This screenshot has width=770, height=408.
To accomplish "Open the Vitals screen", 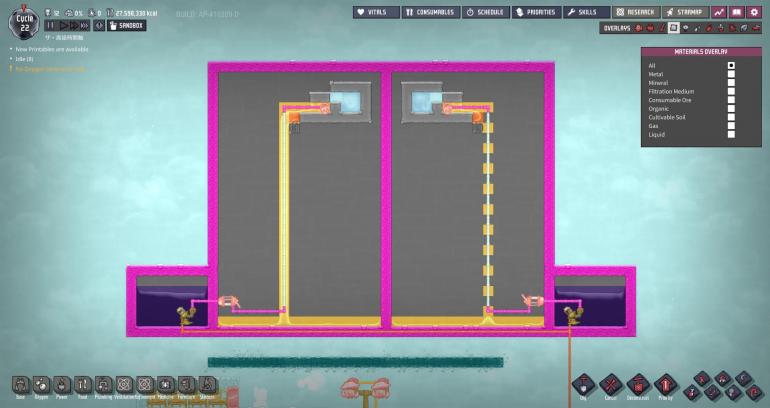I will (x=376, y=12).
